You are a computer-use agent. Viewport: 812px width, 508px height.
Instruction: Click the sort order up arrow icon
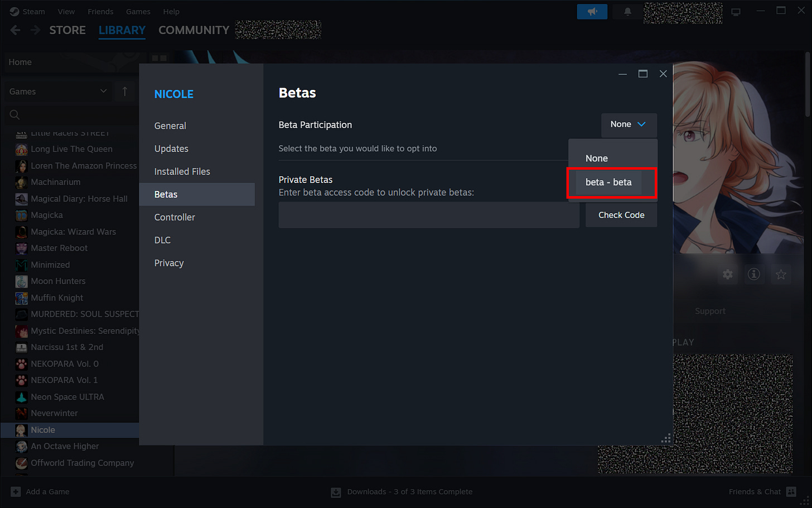(x=124, y=92)
